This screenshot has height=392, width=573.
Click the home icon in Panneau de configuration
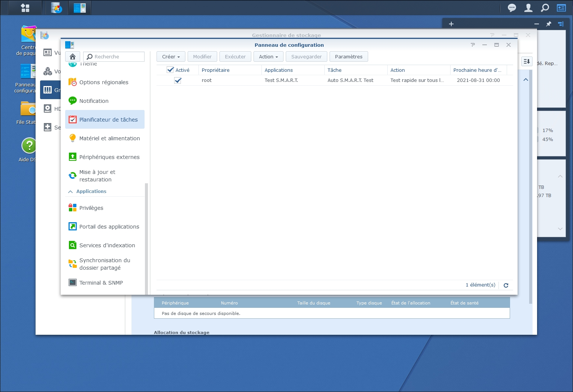click(73, 56)
